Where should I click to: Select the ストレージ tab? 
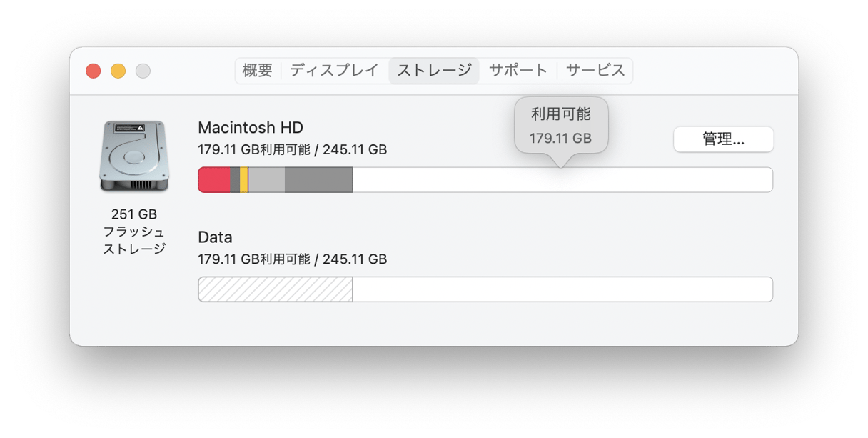(x=434, y=71)
